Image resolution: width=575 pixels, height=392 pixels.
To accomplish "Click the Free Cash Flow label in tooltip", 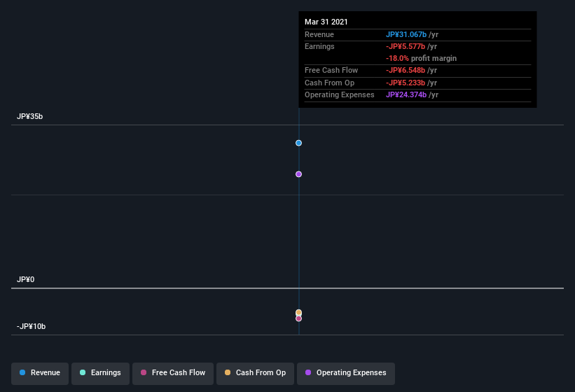I will 331,70.
